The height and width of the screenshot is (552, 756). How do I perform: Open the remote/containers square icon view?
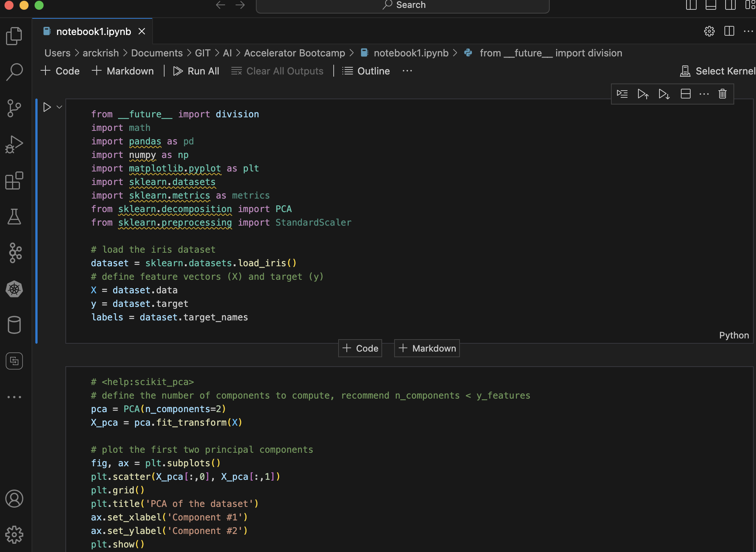tap(14, 361)
